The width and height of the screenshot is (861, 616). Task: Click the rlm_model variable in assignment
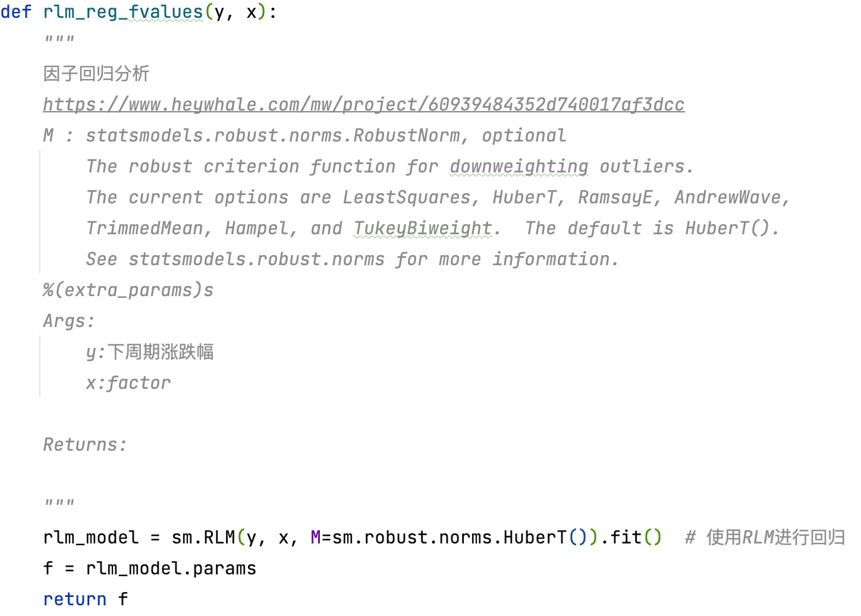click(x=90, y=538)
